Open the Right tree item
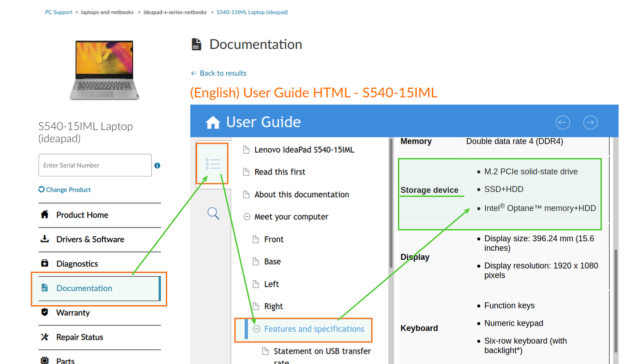The image size is (639, 364). 274,307
